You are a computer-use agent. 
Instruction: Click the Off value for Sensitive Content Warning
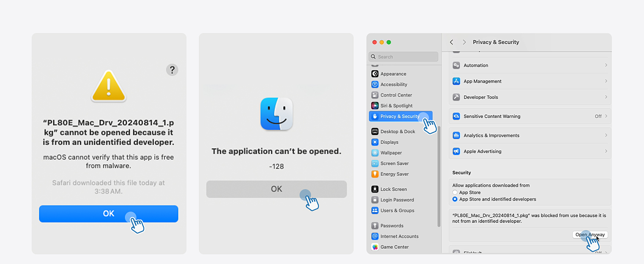tap(598, 116)
